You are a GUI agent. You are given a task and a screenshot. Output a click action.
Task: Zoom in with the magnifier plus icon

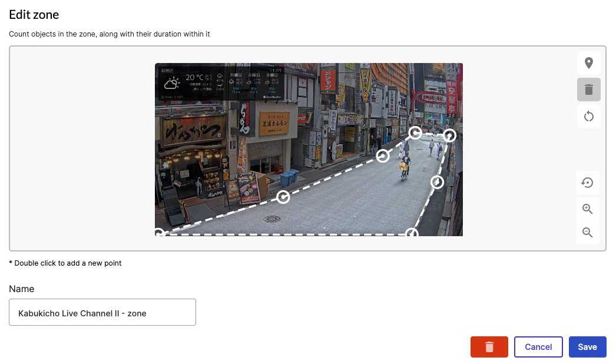[587, 209]
